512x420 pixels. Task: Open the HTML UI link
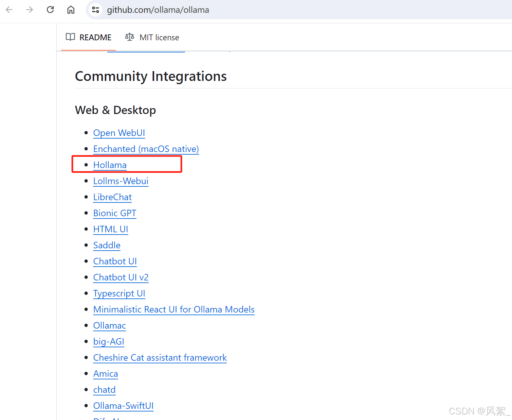[x=111, y=229]
